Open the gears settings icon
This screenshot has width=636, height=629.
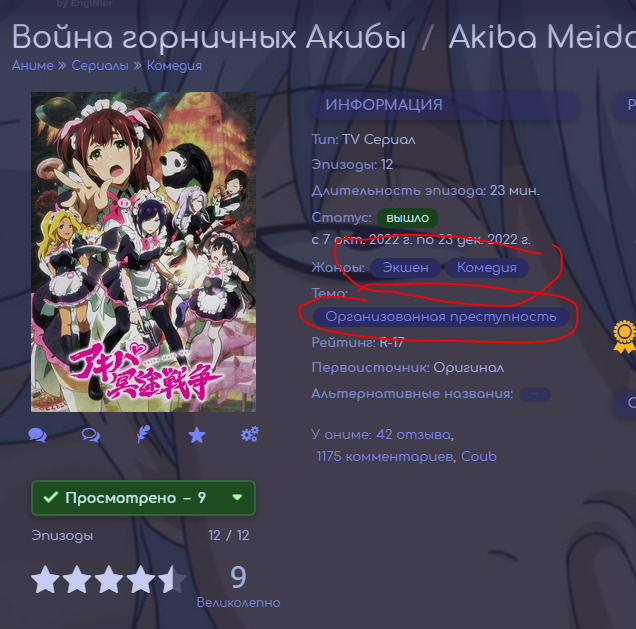coord(250,434)
